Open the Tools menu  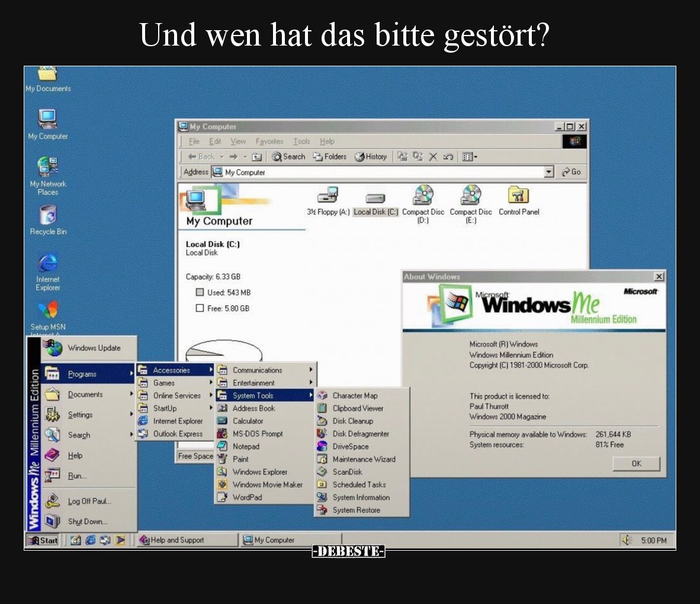(x=301, y=142)
